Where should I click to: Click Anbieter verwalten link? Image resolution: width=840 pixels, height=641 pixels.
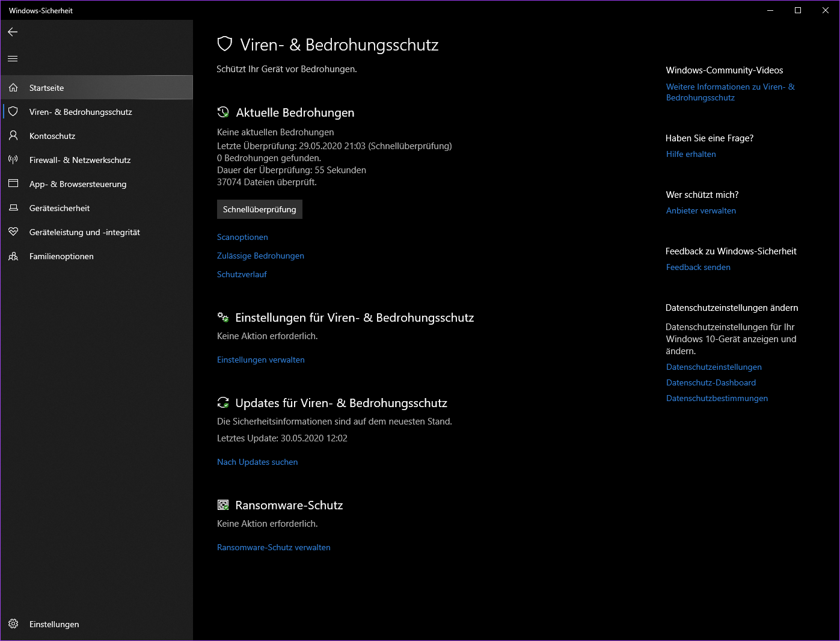click(701, 210)
